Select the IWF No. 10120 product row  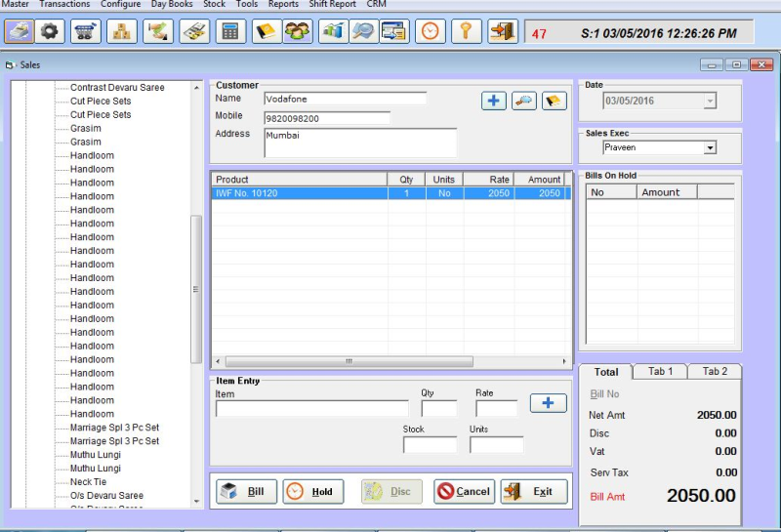tap(391, 193)
